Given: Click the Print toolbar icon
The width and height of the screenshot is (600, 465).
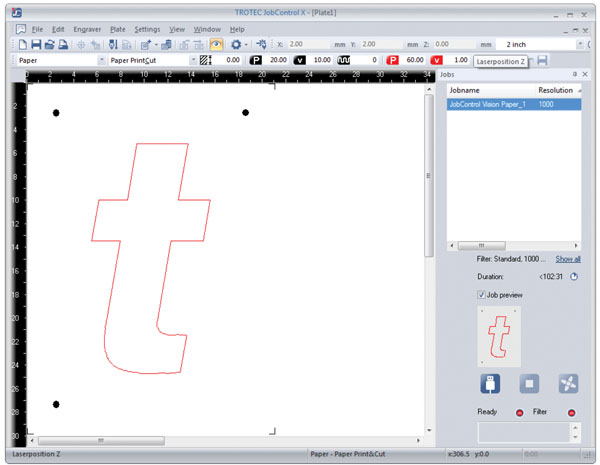Looking at the screenshot, I should [63, 44].
